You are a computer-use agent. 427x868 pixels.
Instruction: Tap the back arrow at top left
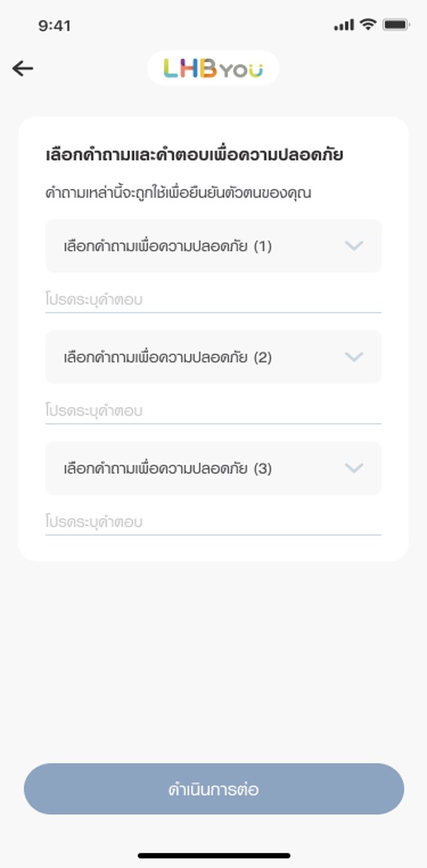pyautogui.click(x=23, y=68)
